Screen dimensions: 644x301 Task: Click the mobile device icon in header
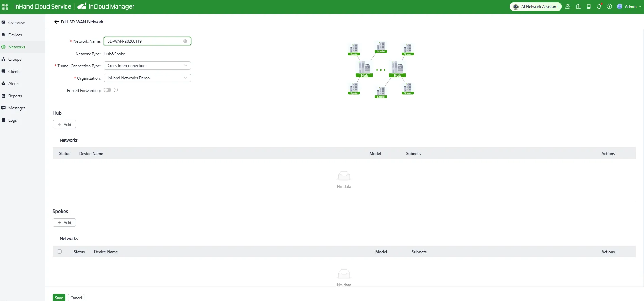pos(589,7)
